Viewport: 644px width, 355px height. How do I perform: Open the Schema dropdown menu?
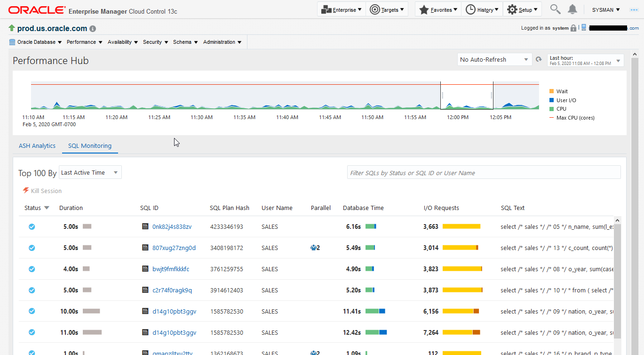185,42
